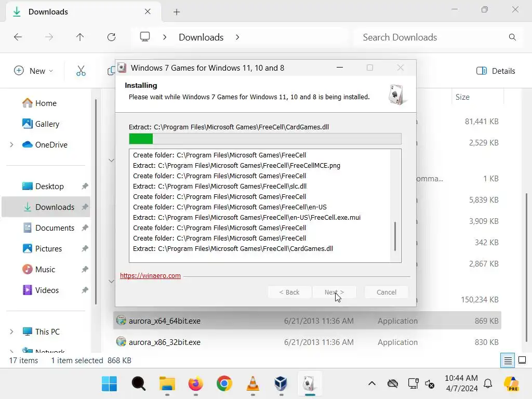This screenshot has height=399, width=532.
Task: Select the aurora_x86_32bit.exe file
Action: click(x=307, y=342)
